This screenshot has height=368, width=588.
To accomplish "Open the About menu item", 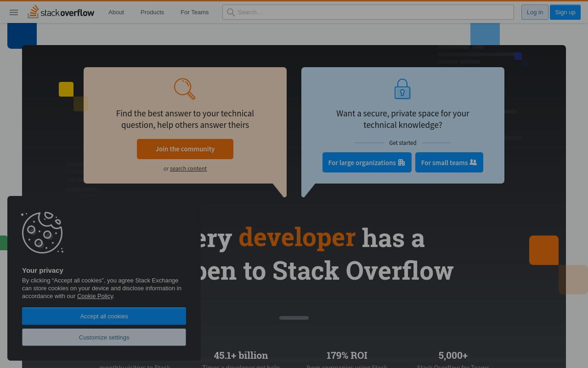I will (x=116, y=12).
